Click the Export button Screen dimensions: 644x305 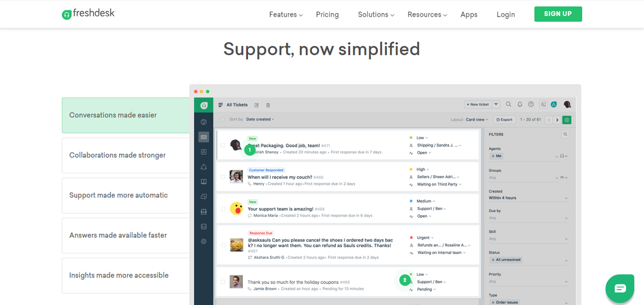pos(504,120)
